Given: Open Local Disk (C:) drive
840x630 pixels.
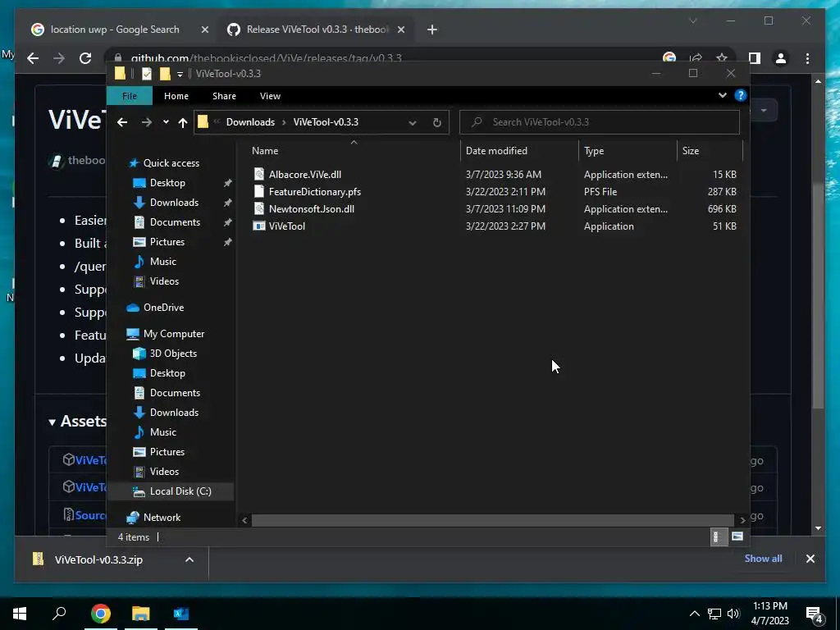Looking at the screenshot, I should (x=180, y=491).
